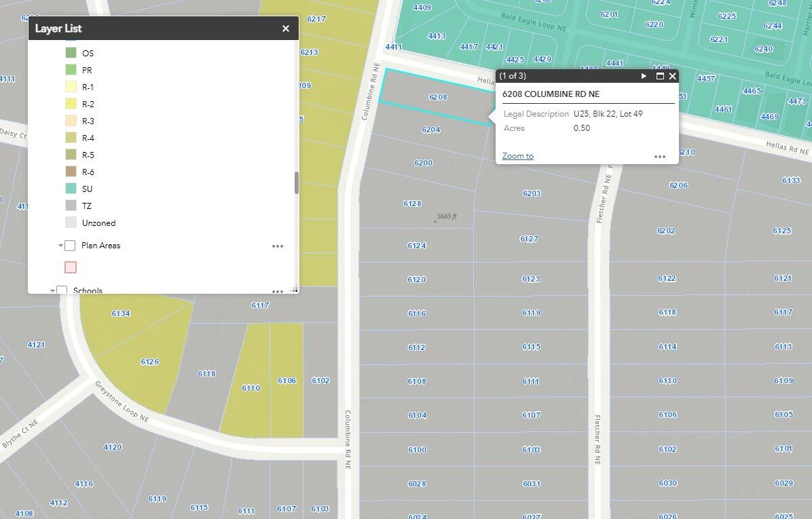Select parcel 6204 on the map

[430, 130]
